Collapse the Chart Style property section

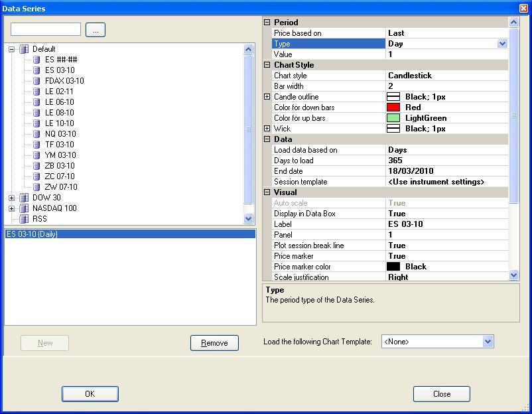pos(267,65)
